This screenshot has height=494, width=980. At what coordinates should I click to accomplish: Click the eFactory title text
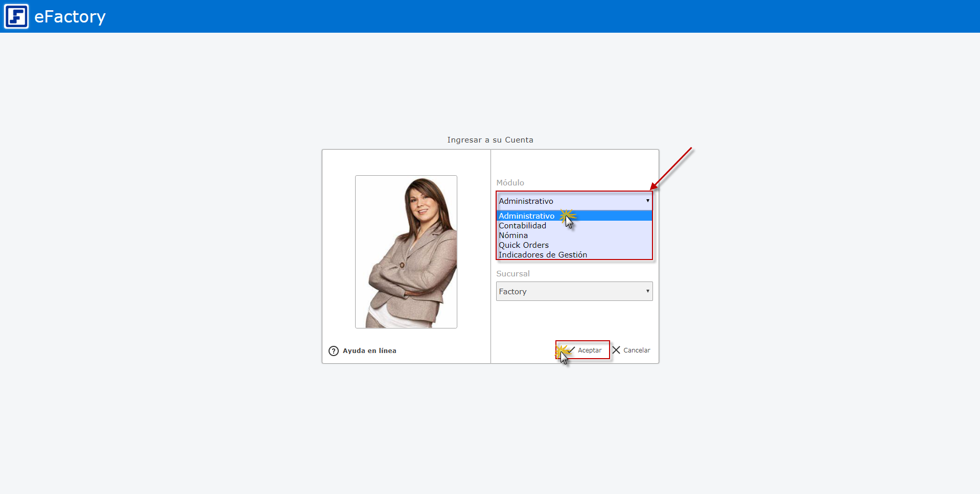coord(70,17)
